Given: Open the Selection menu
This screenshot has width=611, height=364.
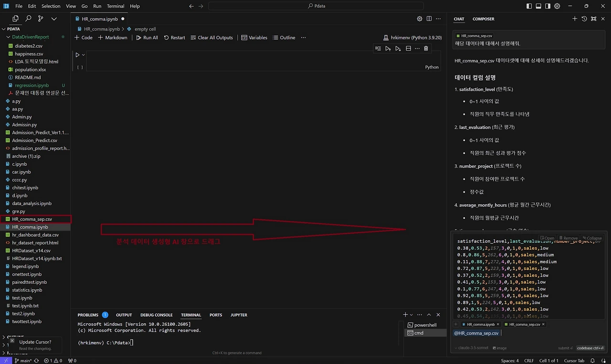Looking at the screenshot, I should click(x=51, y=6).
